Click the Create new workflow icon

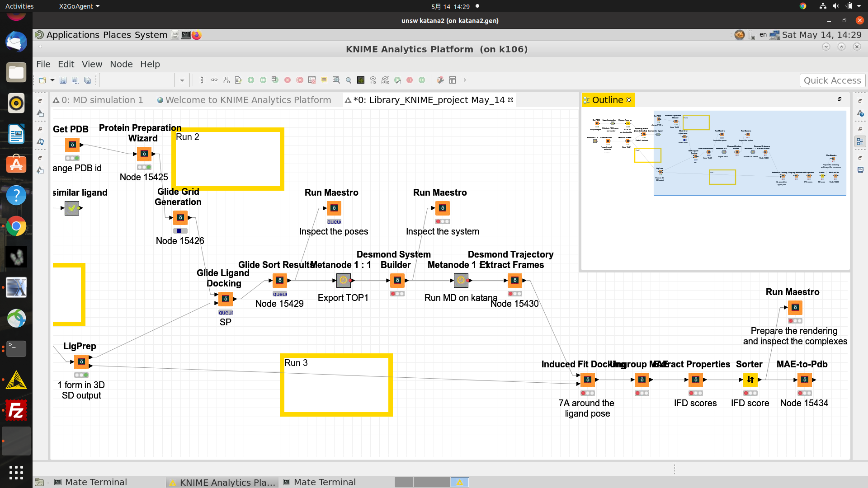pyautogui.click(x=42, y=80)
